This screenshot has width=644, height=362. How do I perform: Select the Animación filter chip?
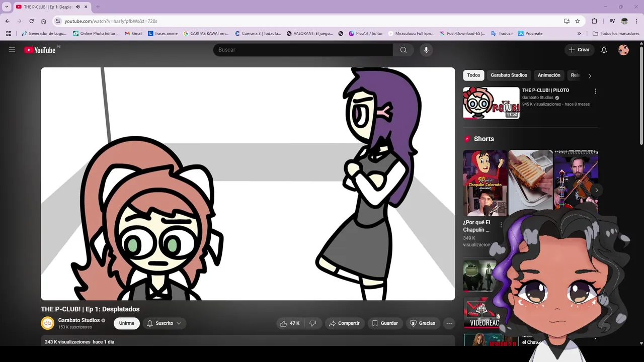pyautogui.click(x=549, y=75)
